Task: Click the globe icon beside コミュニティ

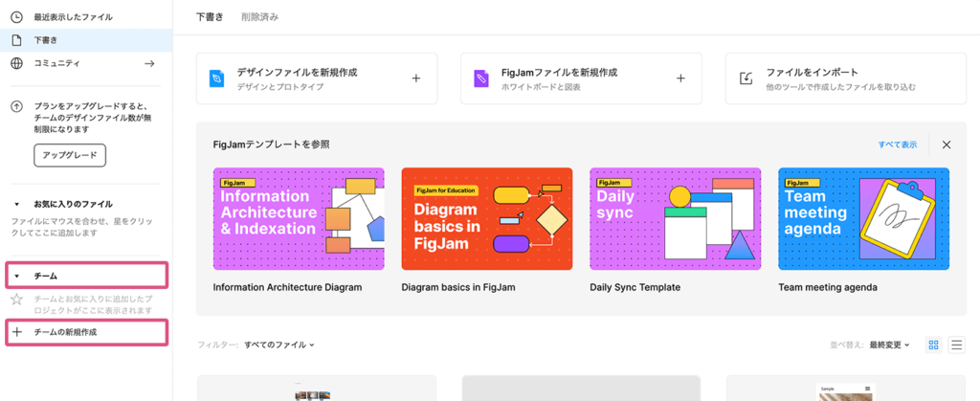Action: [x=16, y=63]
